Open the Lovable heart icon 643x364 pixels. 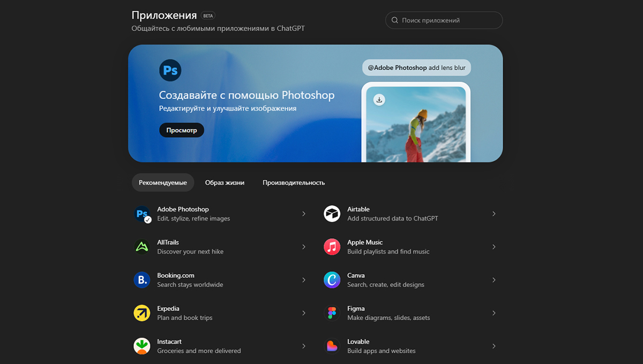click(332, 346)
